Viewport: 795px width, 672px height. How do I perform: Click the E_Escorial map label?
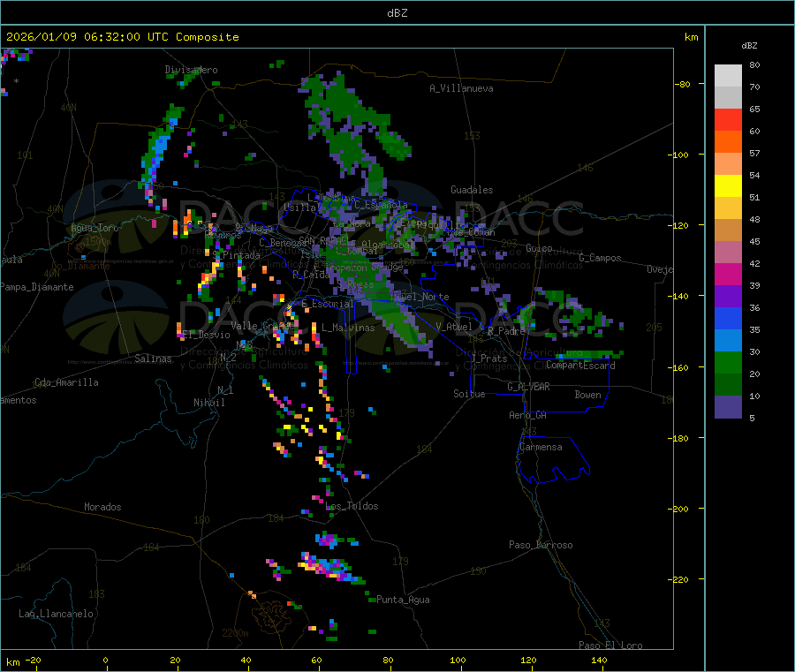(328, 304)
